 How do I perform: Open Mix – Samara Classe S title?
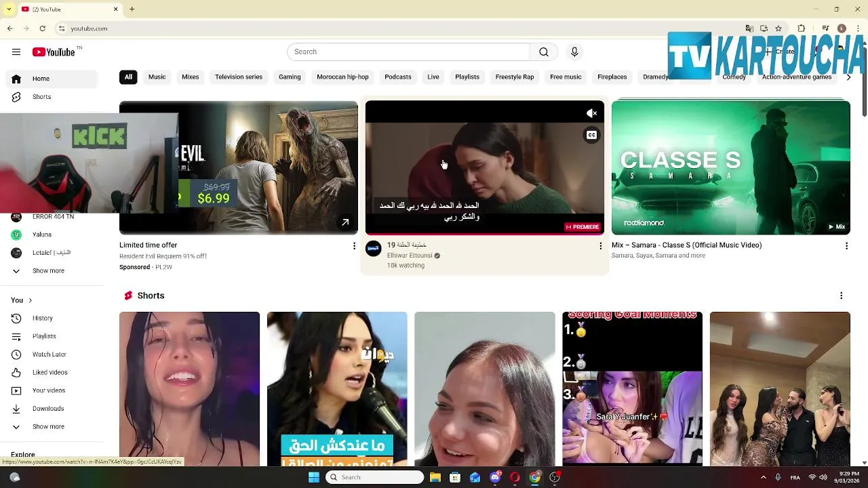(686, 245)
